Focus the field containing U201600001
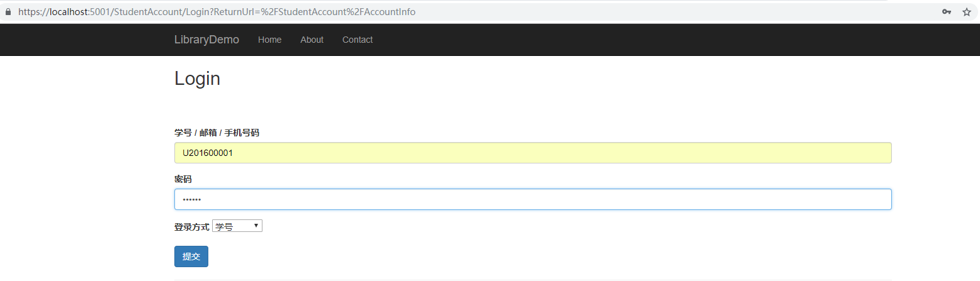980x281 pixels. [532, 153]
